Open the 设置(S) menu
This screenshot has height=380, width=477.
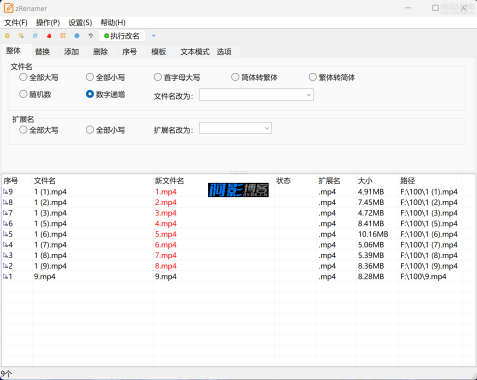pos(80,23)
